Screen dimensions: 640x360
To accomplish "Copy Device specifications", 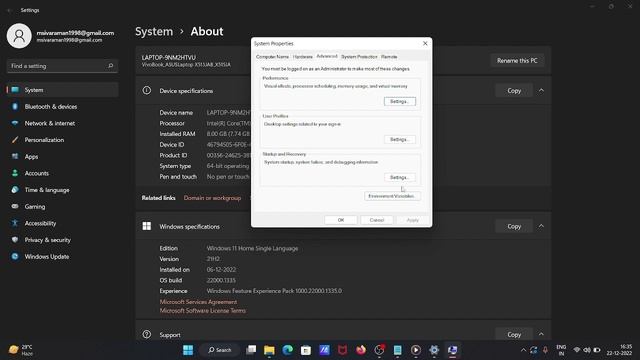I will 514,90.
